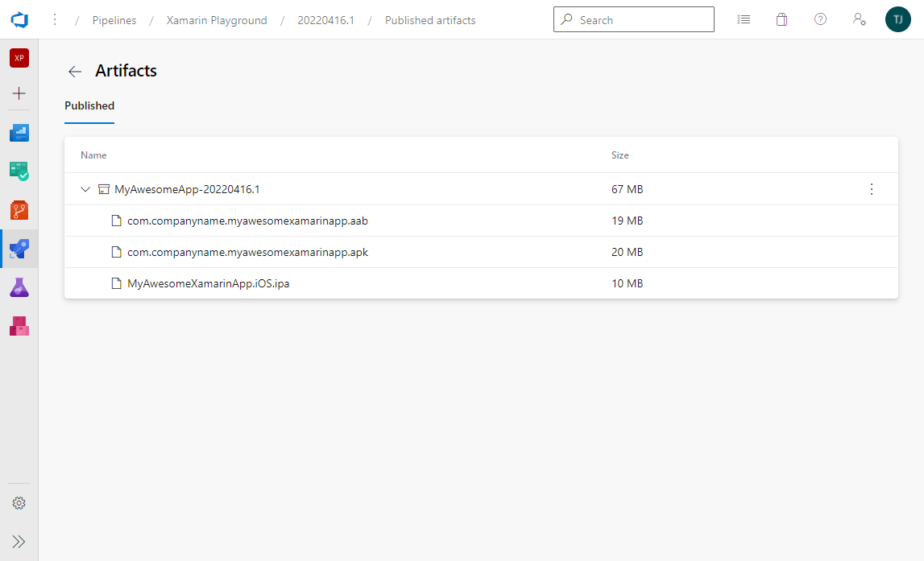924x561 pixels.
Task: Select the MyAwesomeXamarinApp.iOS.ipa file
Action: pos(208,283)
